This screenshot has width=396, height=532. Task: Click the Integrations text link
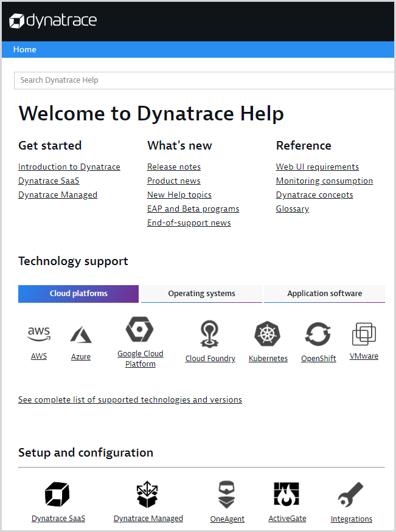351,519
